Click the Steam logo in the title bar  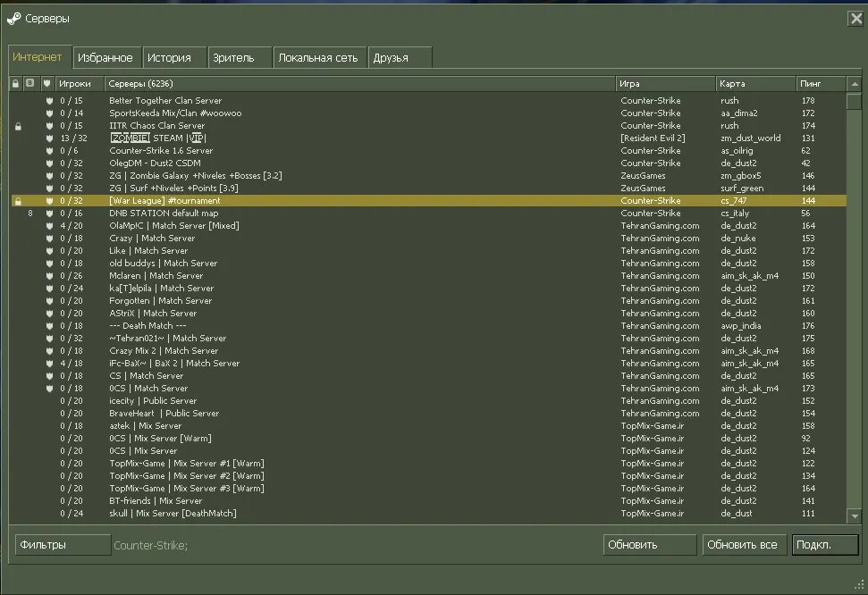(x=13, y=19)
